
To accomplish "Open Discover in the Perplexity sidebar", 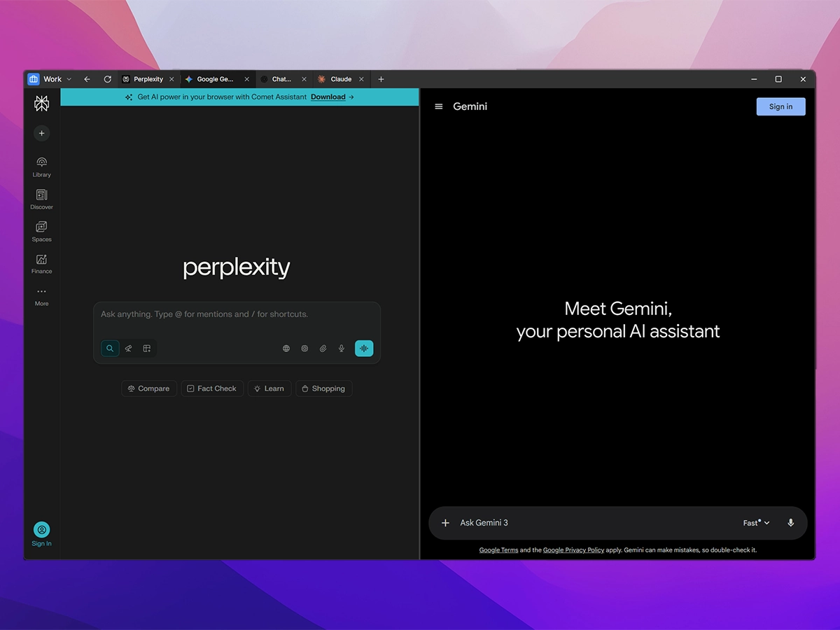I will coord(41,198).
